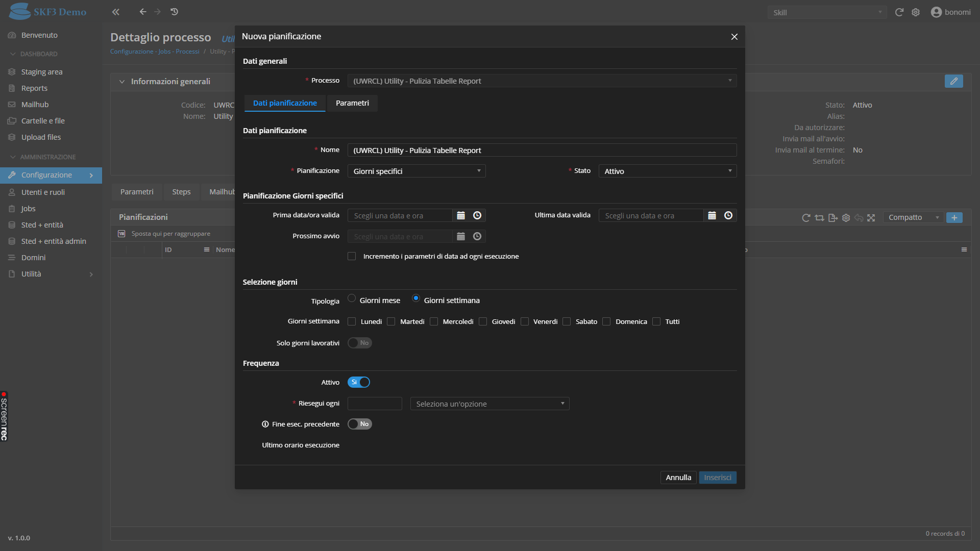Check the Venerdì checkbox

(525, 321)
